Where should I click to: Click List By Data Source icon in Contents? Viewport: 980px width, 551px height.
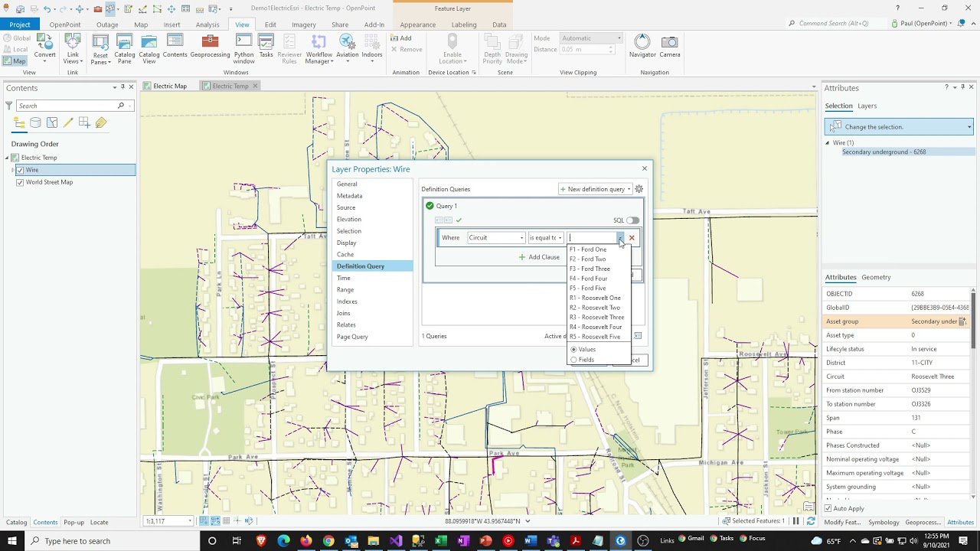[35, 122]
